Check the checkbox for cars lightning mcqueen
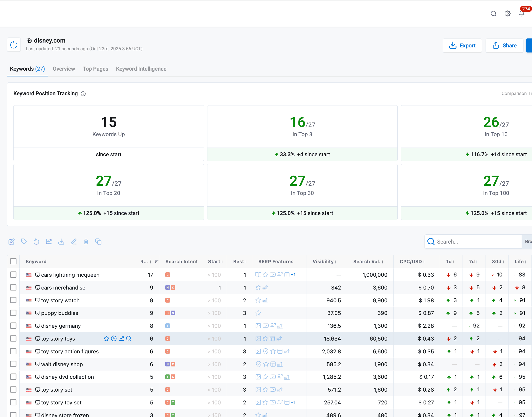The height and width of the screenshot is (417, 532). [x=13, y=275]
